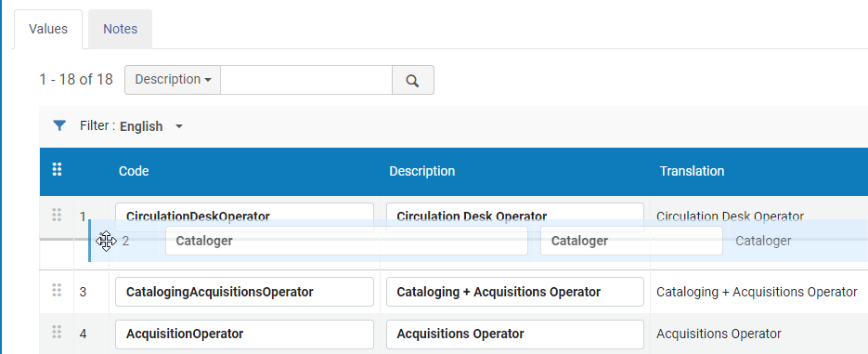Switch to the Notes tab
This screenshot has height=354, width=868.
pos(120,29)
